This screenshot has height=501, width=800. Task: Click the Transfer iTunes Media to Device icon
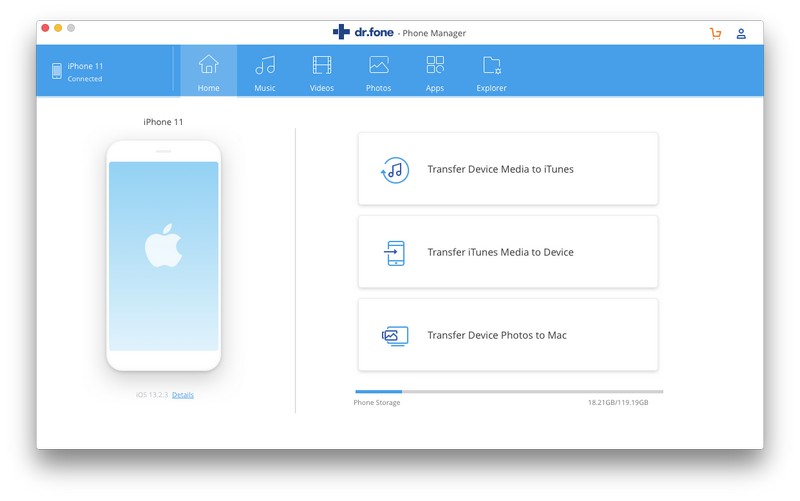click(394, 253)
